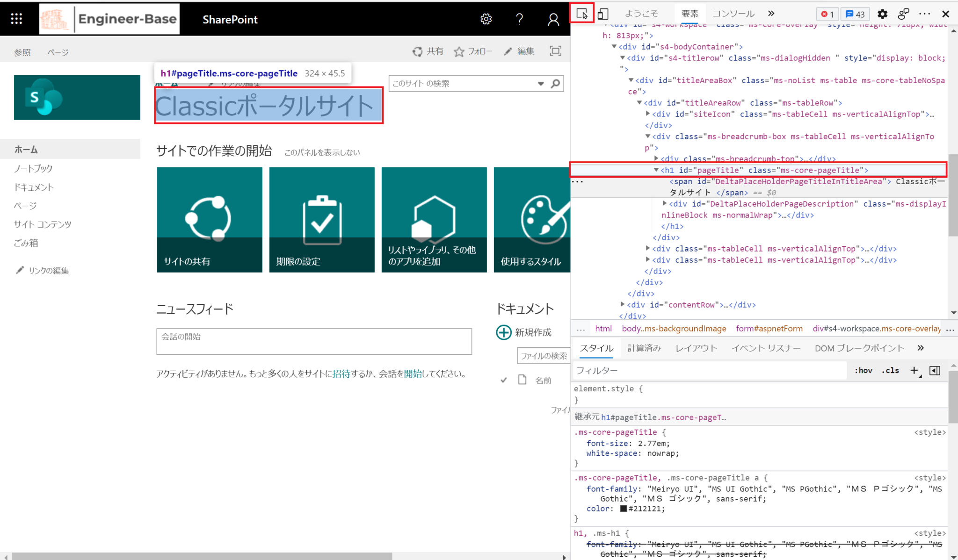Viewport: 958px width, 560px height.
Task: Switch to the コンソール tab
Action: click(x=733, y=13)
